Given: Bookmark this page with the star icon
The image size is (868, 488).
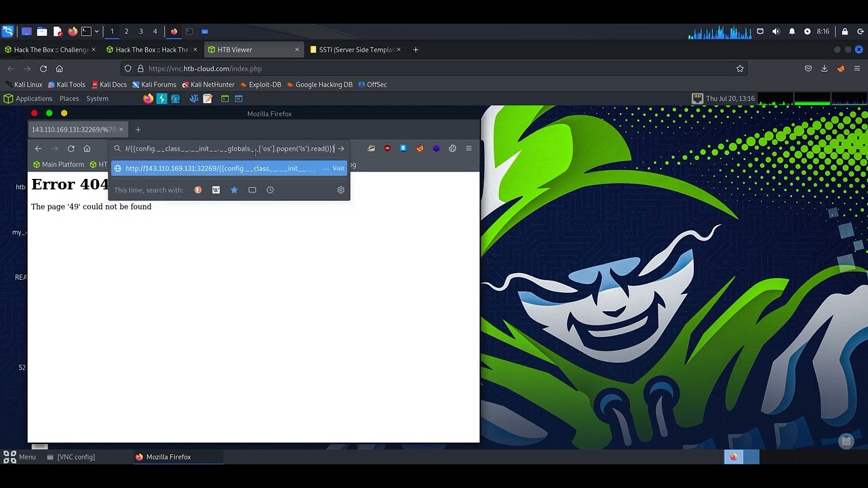Looking at the screenshot, I should point(740,68).
